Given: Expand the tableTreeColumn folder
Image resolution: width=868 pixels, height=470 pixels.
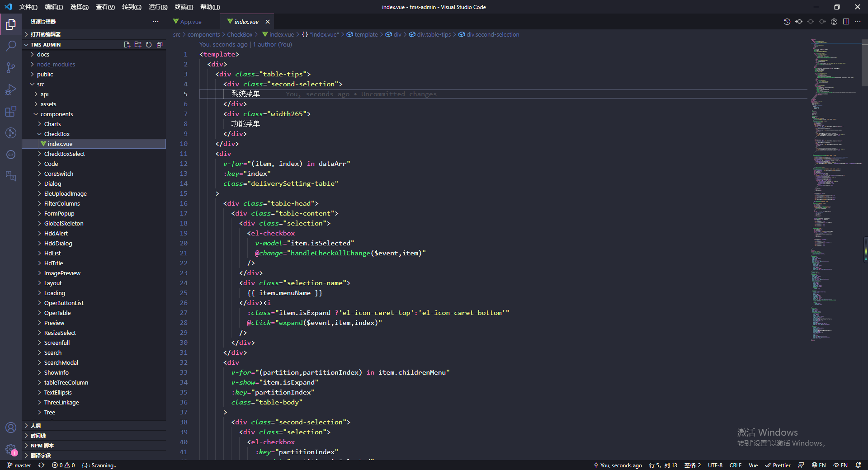Looking at the screenshot, I should click(x=94, y=382).
